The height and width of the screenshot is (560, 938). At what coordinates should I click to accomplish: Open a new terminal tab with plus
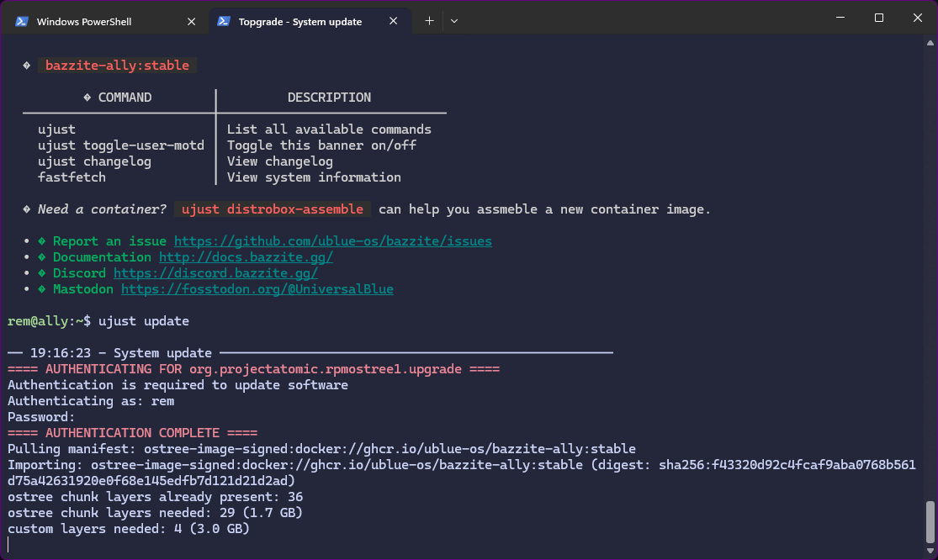click(x=429, y=21)
